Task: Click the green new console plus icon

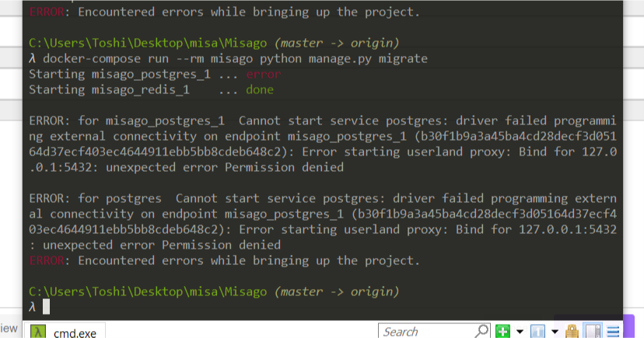Action: click(x=503, y=332)
